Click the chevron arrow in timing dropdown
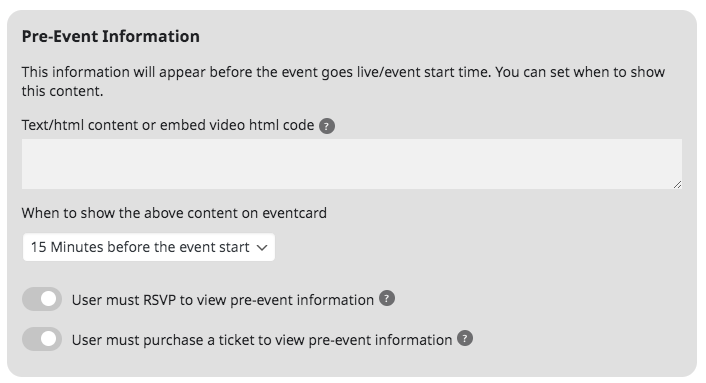The image size is (706, 383). click(x=262, y=247)
